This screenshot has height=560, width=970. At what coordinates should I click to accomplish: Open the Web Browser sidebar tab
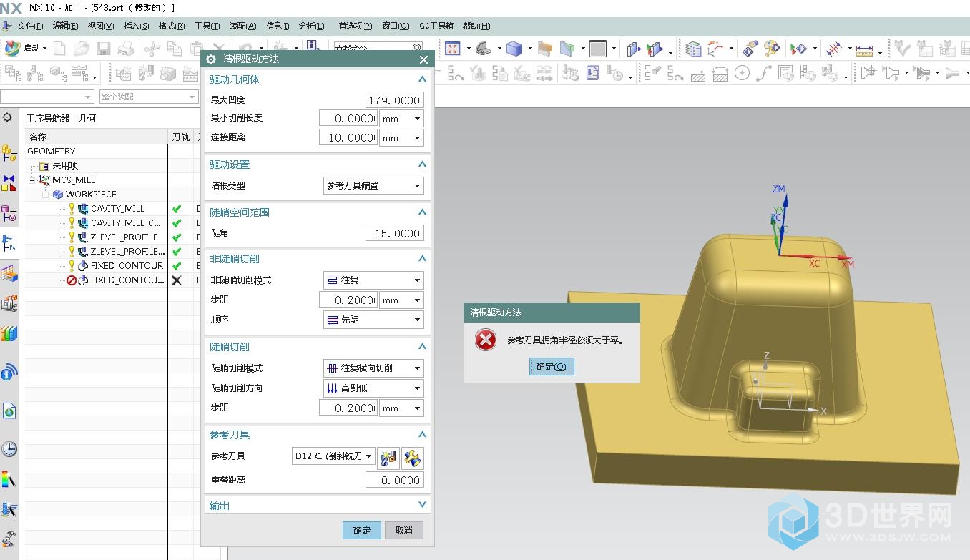pos(9,411)
